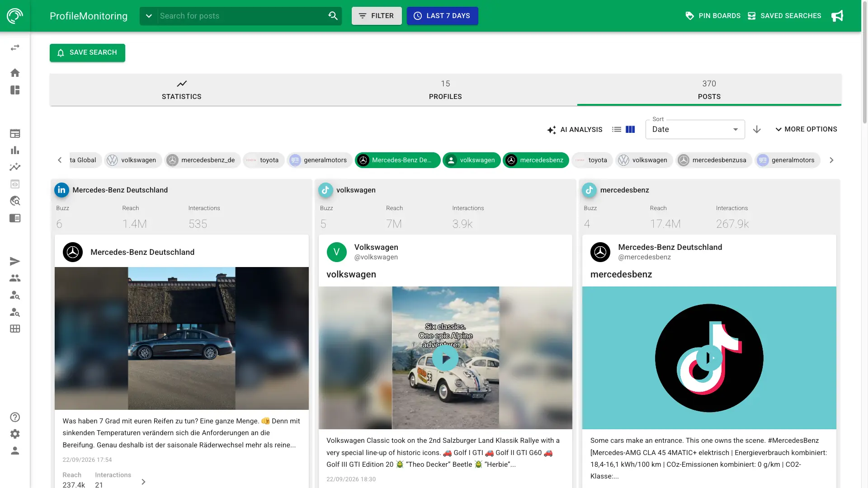Viewport: 868px width, 488px height.
Task: Open the paper plane send icon in sidebar
Action: (15, 261)
